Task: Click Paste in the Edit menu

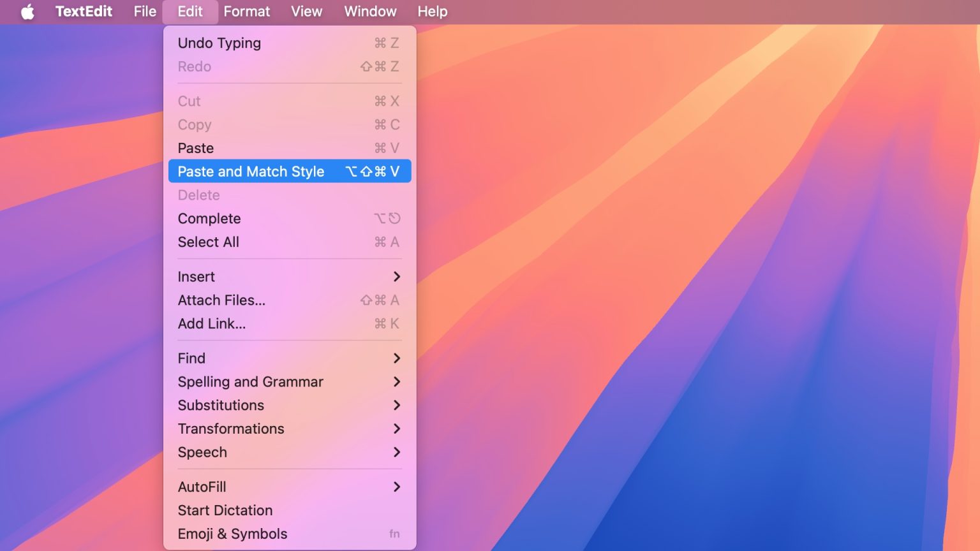Action: [x=195, y=148]
